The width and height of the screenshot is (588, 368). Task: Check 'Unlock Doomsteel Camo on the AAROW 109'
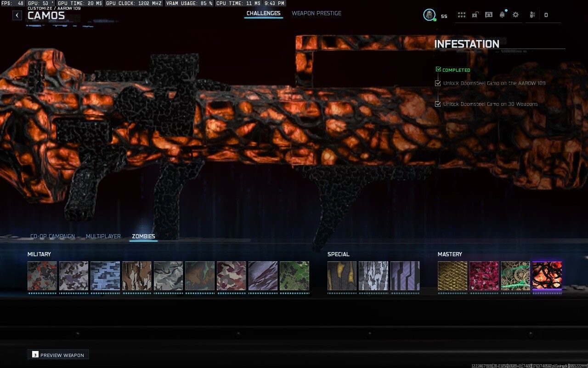pyautogui.click(x=438, y=83)
